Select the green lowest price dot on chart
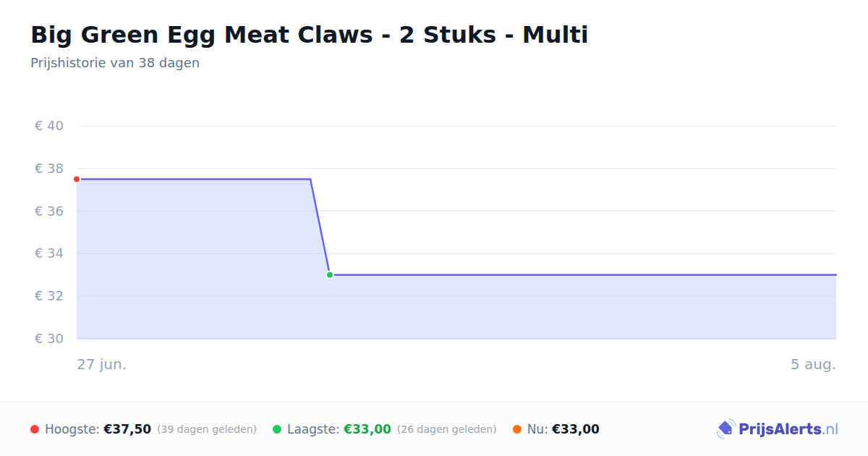868x456 pixels. [x=330, y=275]
